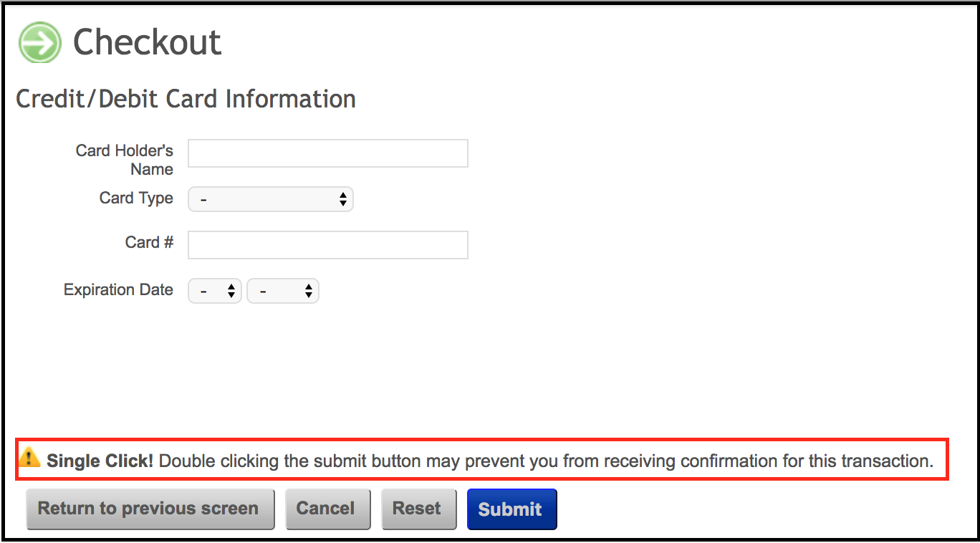Expand the expiration month dropdown

click(x=214, y=291)
